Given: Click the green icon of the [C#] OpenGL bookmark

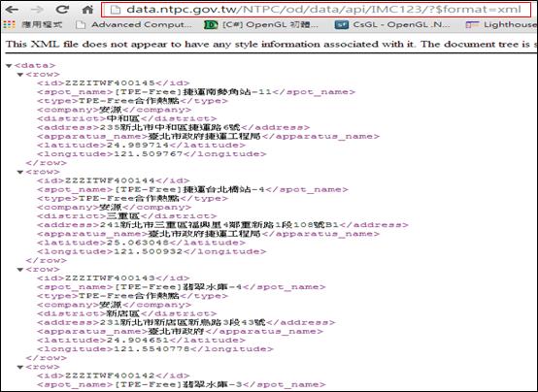Looking at the screenshot, I should (211, 24).
